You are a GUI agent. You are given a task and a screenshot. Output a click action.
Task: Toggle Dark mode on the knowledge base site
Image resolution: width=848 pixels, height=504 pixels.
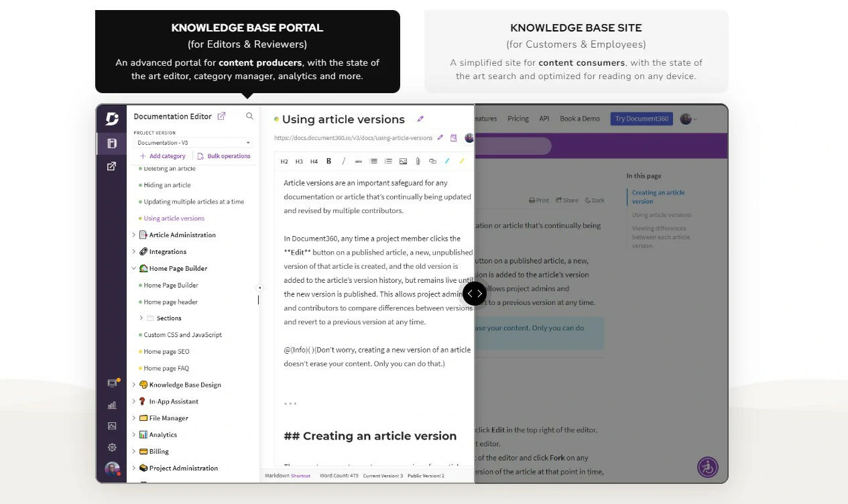[x=595, y=200]
